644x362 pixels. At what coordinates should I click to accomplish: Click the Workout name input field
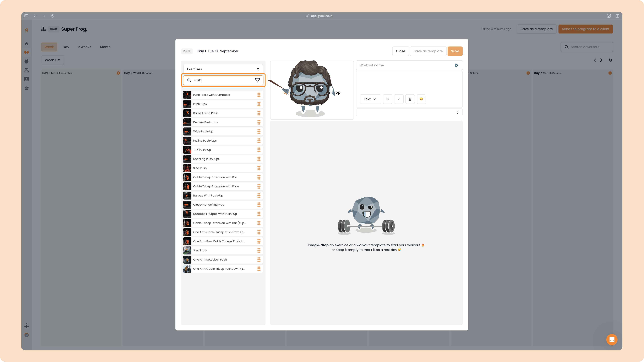tap(409, 65)
